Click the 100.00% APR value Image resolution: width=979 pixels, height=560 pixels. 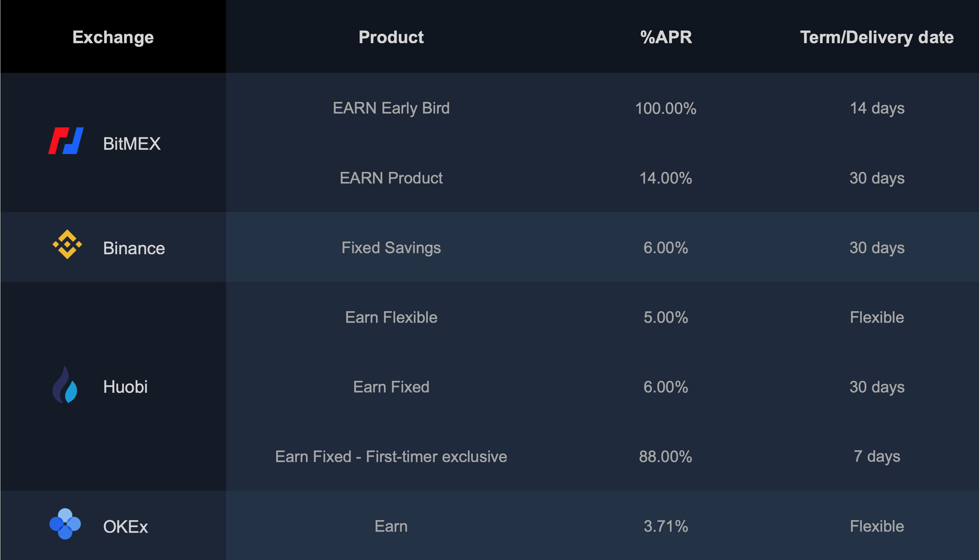click(x=665, y=108)
